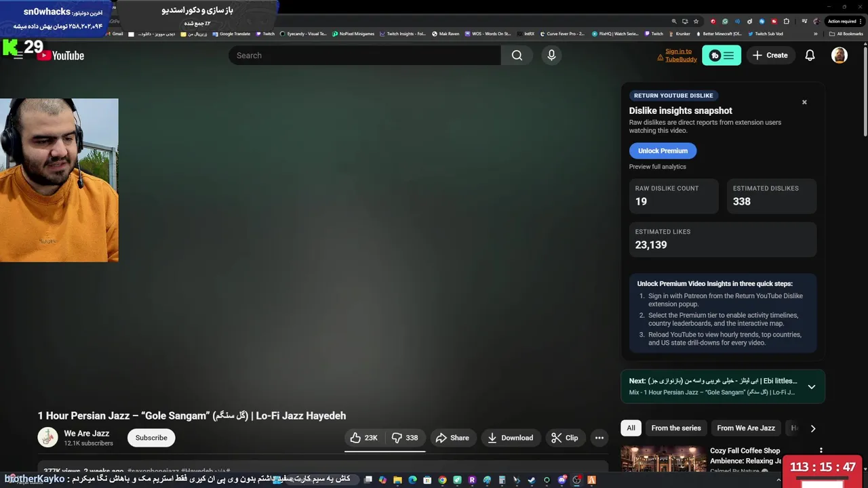Viewport: 868px width, 488px height.
Task: Open Twitch Insights bookmark
Action: click(403, 34)
